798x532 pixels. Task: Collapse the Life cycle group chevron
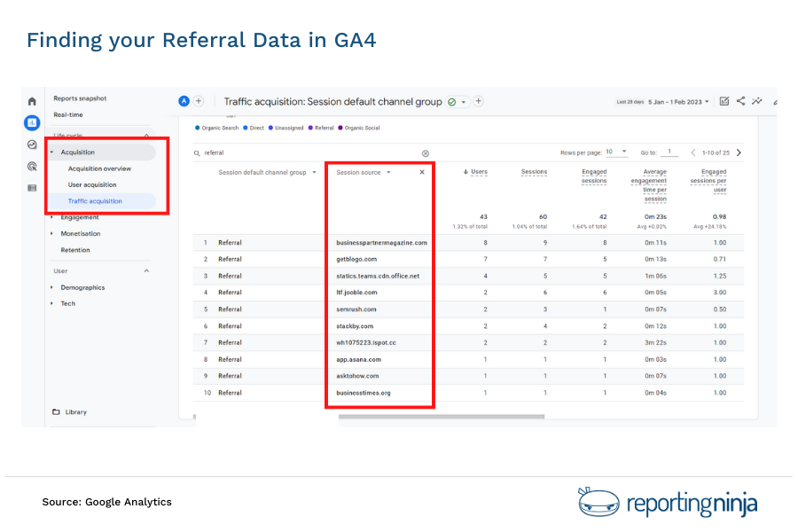(146, 136)
